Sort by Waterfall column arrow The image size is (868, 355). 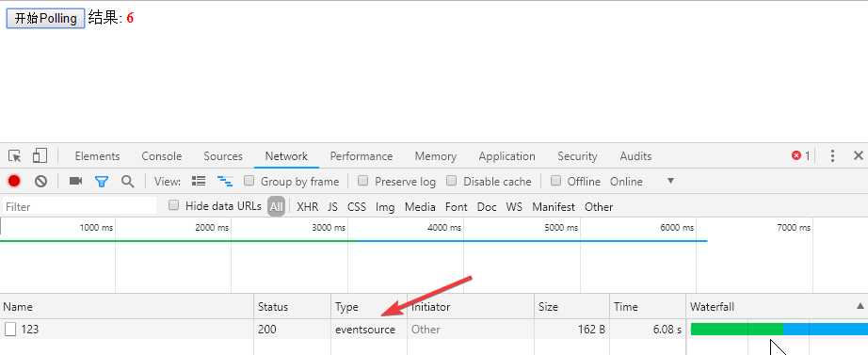[x=860, y=306]
